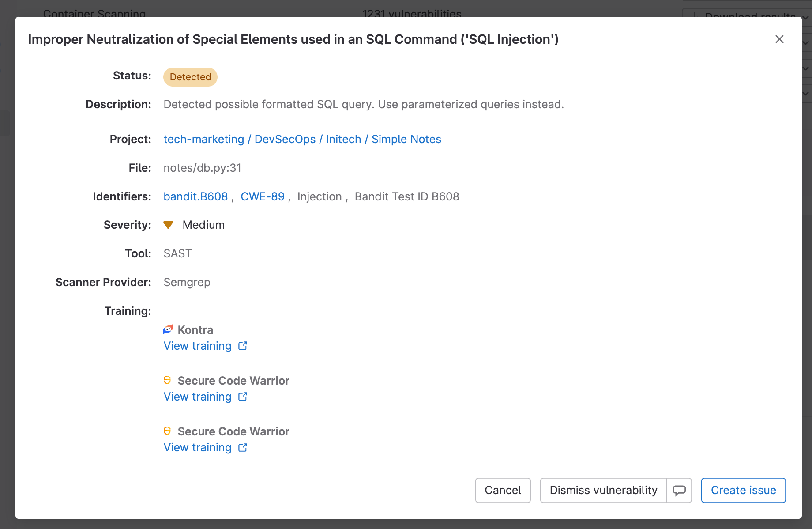The height and width of the screenshot is (529, 812).
Task: Click the second Secure Code Warrior shield icon
Action: tap(168, 431)
